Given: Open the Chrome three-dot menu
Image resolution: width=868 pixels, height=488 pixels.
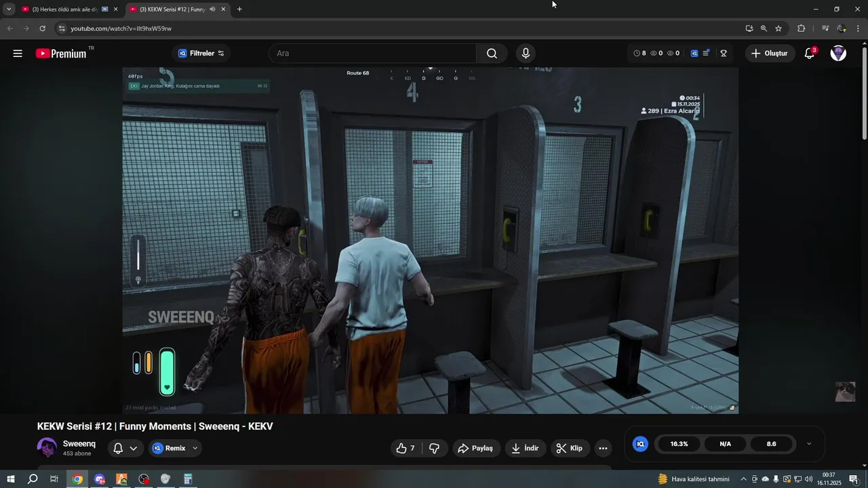Looking at the screenshot, I should click(x=859, y=28).
